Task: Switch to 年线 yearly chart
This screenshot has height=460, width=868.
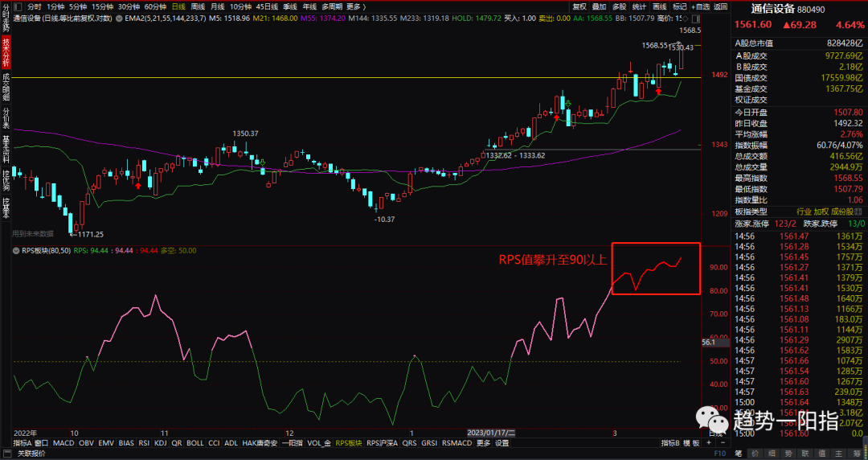Action: click(x=309, y=6)
